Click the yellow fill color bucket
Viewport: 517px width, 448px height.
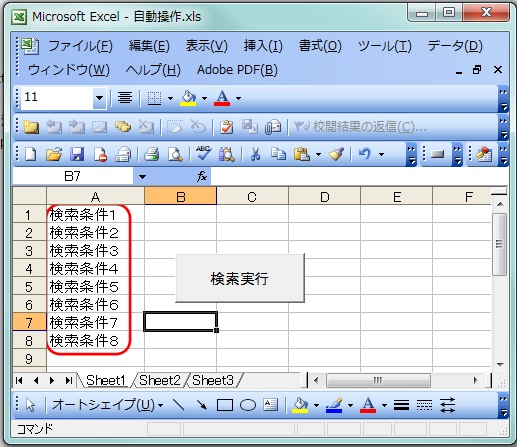[188, 98]
